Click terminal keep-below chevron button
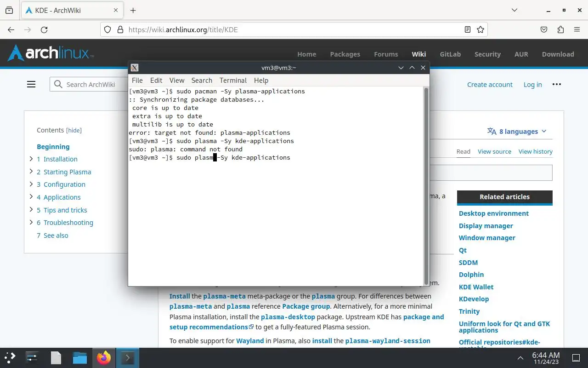Viewport: 588px width, 368px height. [x=401, y=68]
